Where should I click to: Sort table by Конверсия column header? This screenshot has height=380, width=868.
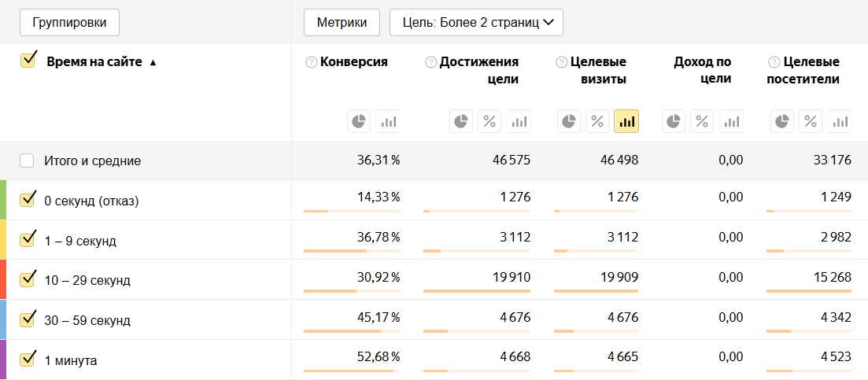[x=354, y=62]
